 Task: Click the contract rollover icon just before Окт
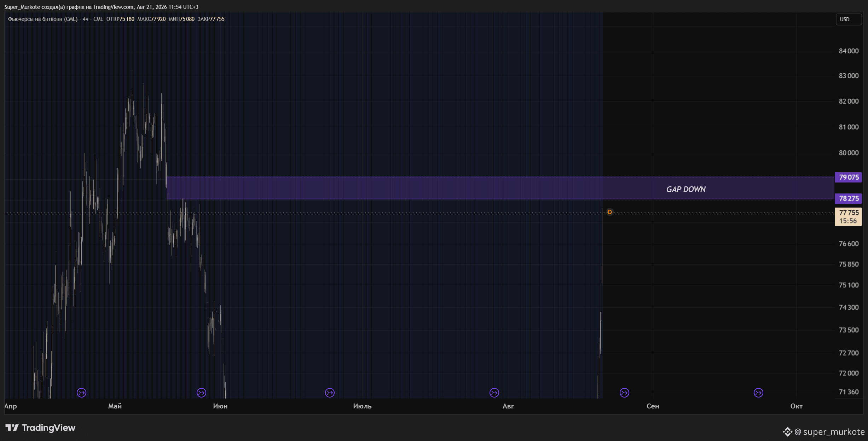[758, 393]
